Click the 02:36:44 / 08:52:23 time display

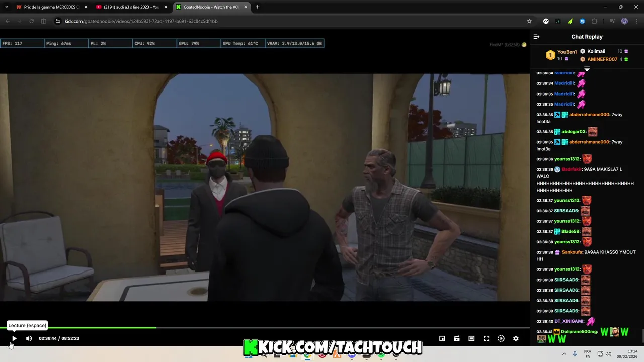(59, 338)
